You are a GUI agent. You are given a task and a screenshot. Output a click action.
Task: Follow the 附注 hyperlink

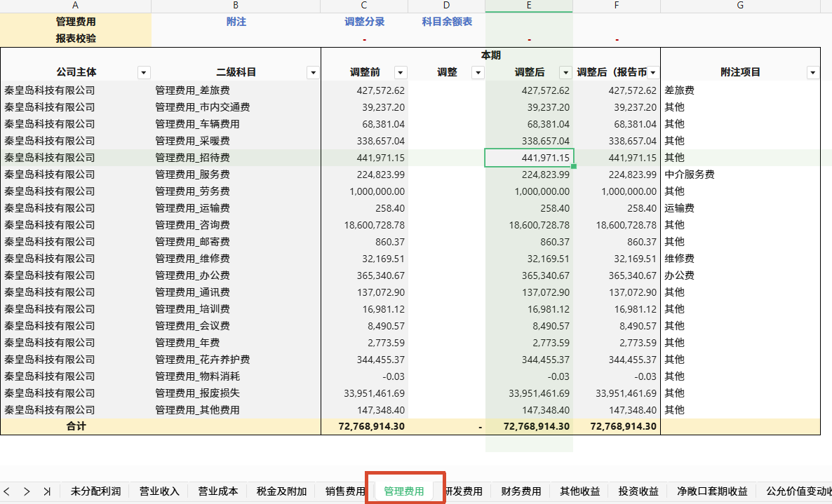click(x=236, y=22)
